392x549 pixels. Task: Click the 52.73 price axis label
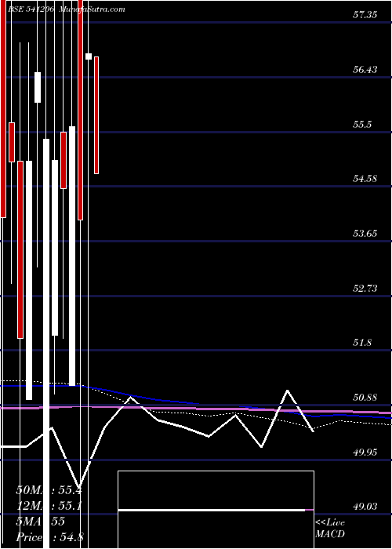pos(365,288)
